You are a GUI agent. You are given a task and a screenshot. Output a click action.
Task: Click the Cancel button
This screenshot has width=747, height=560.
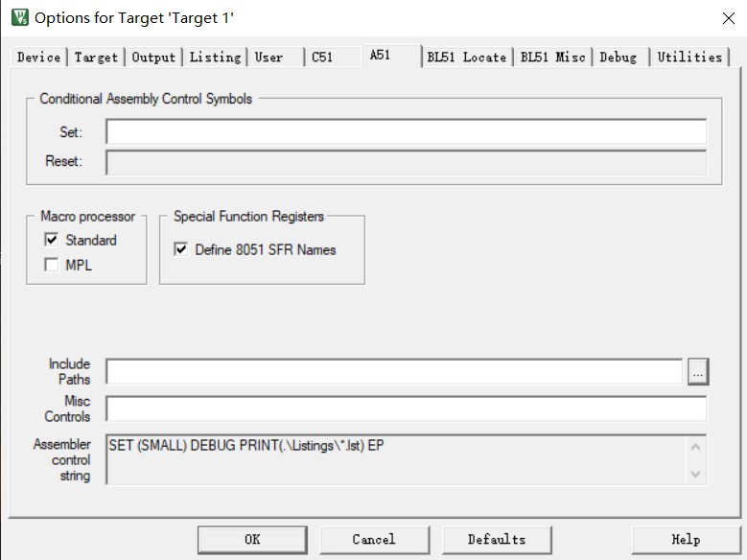click(x=373, y=539)
